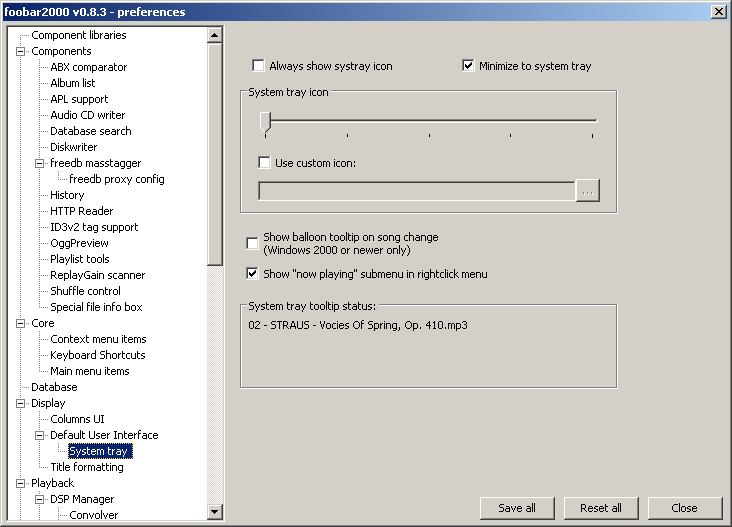Collapse the Core tree node

point(21,323)
